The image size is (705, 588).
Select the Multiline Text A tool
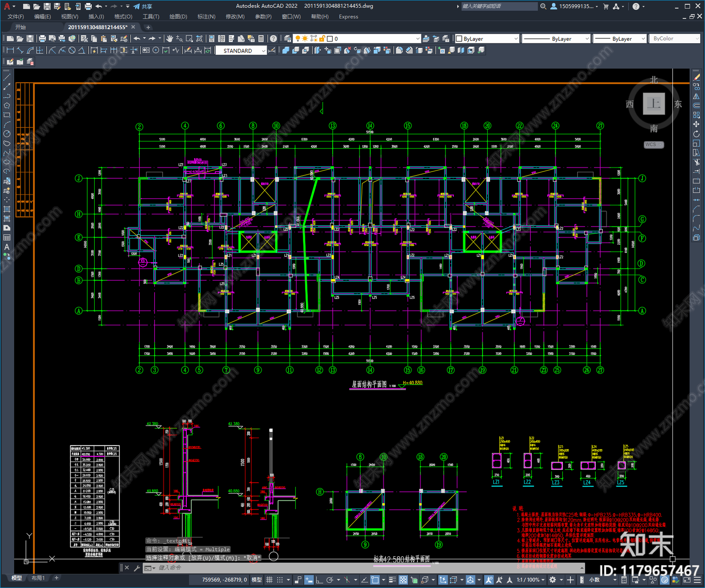point(7,247)
